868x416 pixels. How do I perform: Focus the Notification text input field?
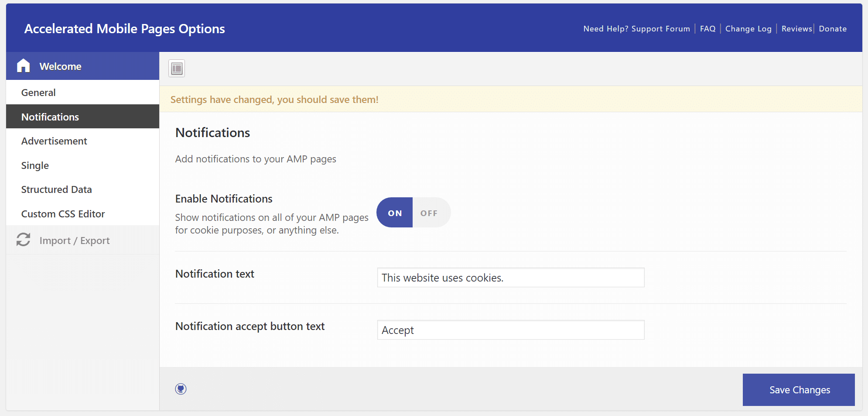click(511, 278)
